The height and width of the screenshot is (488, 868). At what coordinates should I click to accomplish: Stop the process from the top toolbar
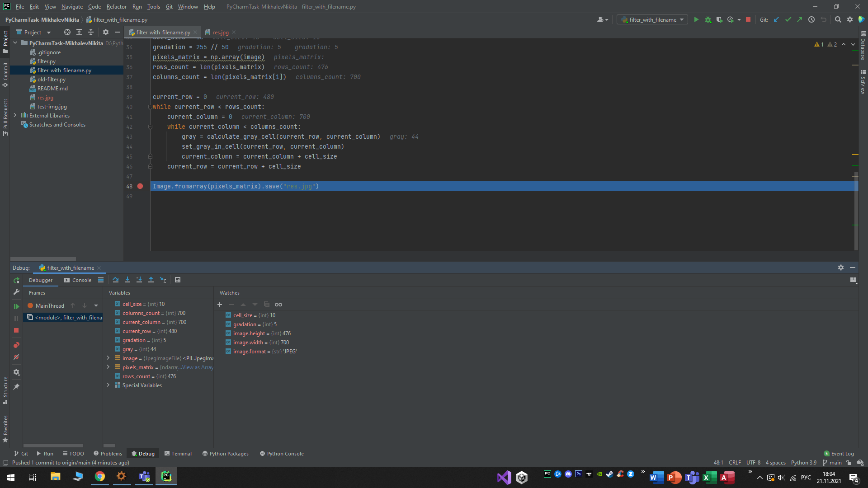tap(748, 19)
